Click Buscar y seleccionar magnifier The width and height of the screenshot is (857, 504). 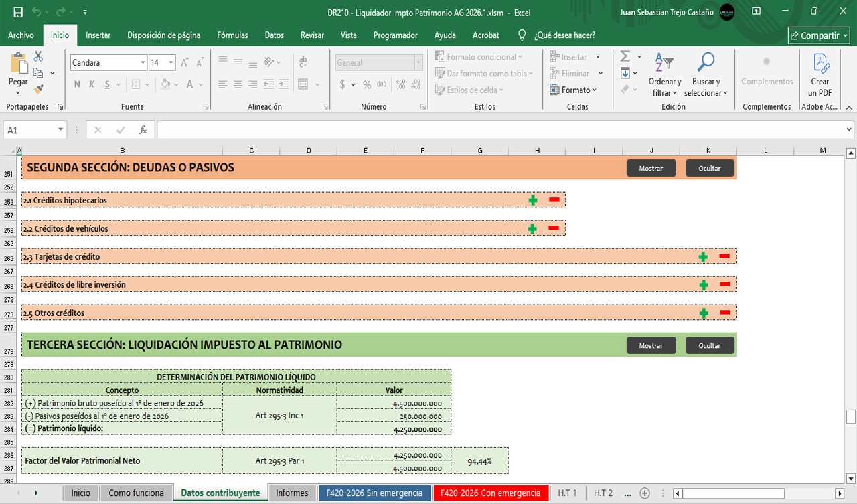[706, 75]
